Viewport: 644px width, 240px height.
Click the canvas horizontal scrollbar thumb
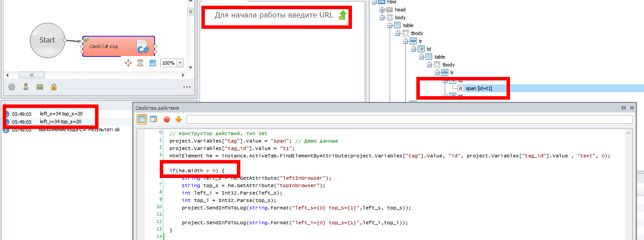pos(31,75)
